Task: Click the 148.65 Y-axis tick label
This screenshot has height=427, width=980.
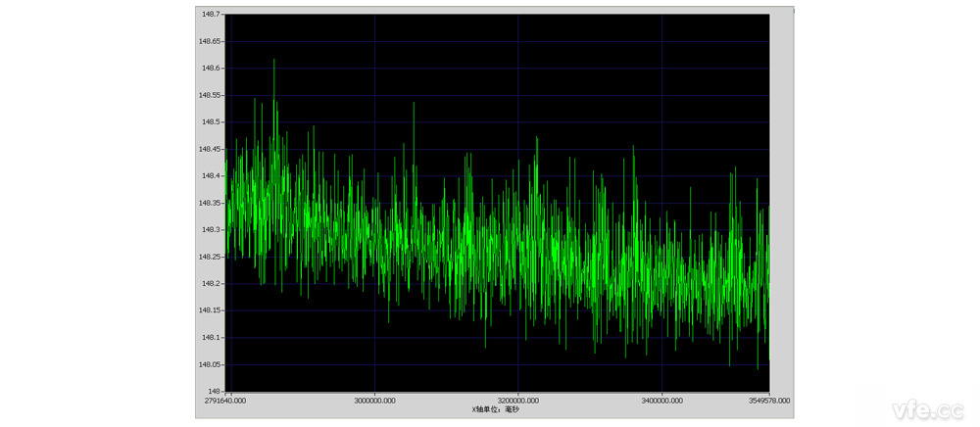Action: tap(210, 42)
